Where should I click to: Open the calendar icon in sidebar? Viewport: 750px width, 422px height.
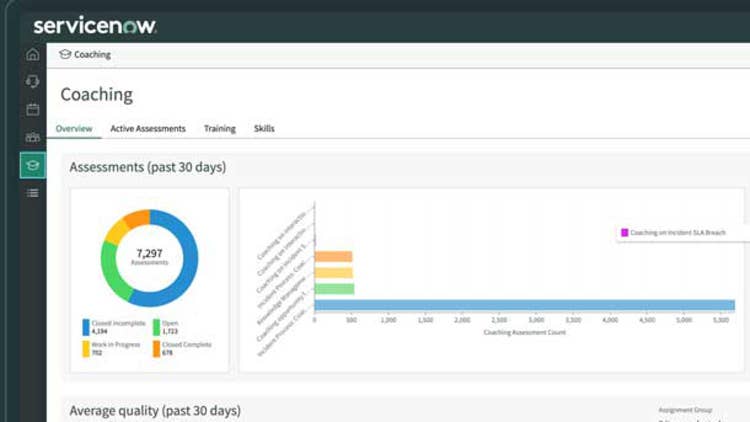pos(33,109)
